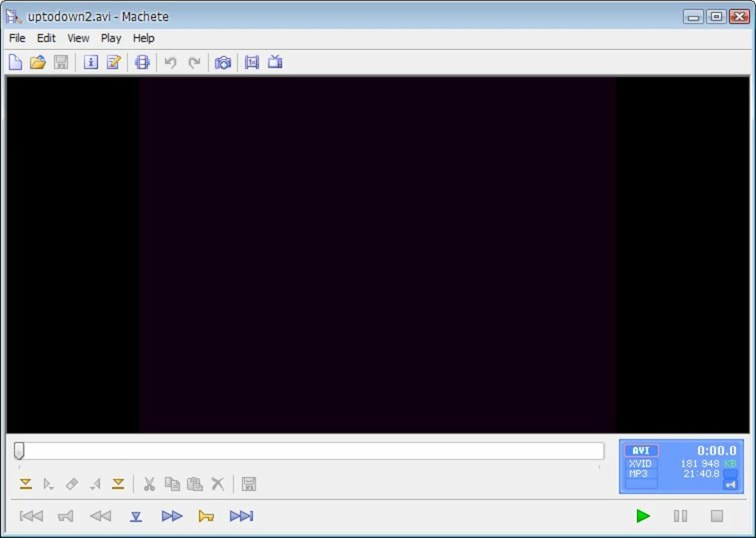Screen dimensions: 756x538
Task: Click the fast forward double-arrow button
Action: pos(172,516)
